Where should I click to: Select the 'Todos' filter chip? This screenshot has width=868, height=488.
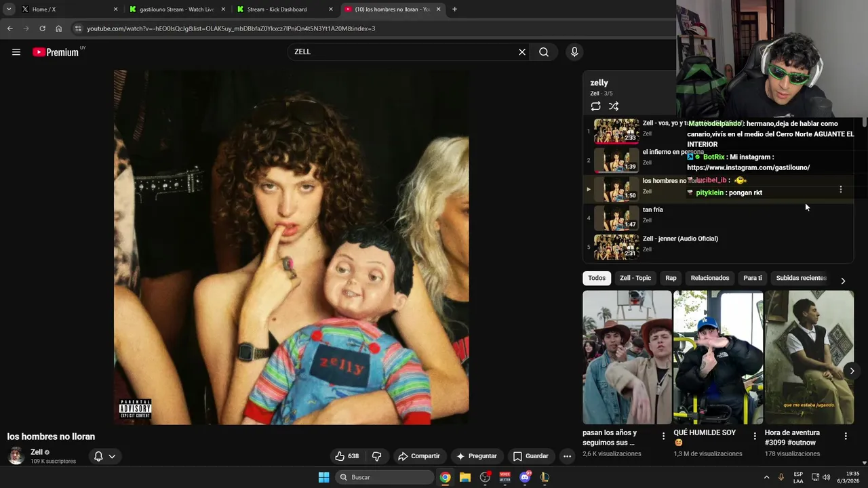point(597,278)
